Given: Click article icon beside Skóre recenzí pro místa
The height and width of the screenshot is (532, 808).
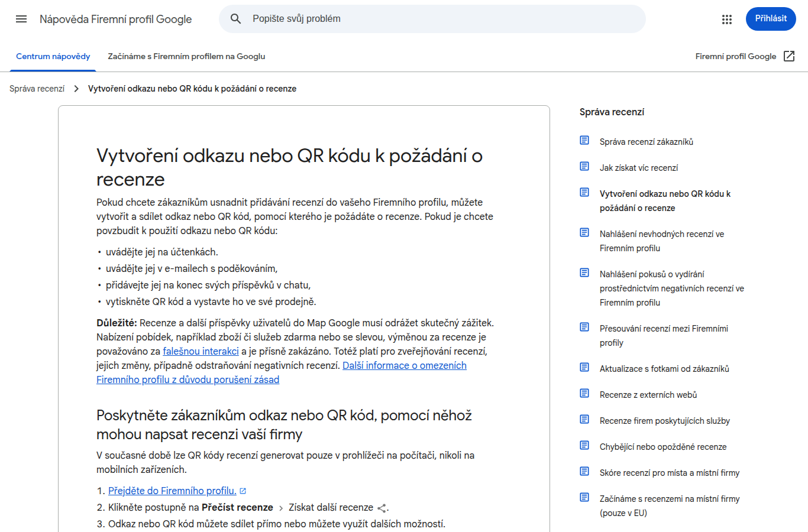Looking at the screenshot, I should click(584, 471).
